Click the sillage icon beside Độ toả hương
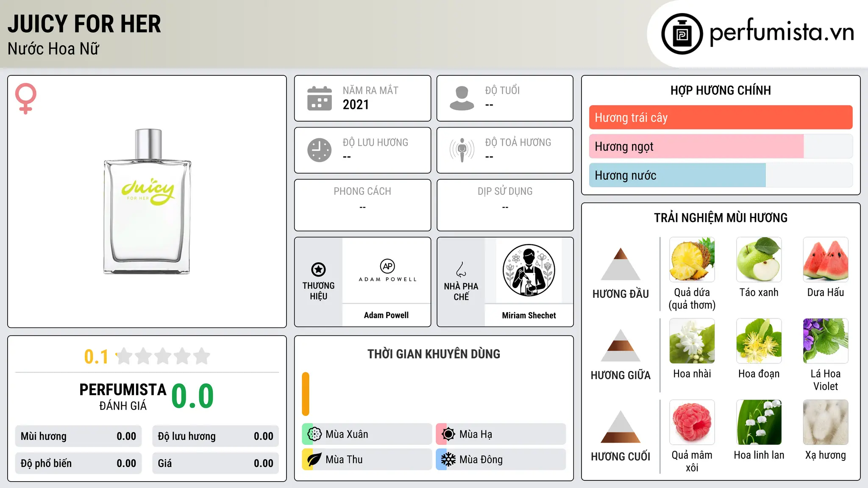Viewport: 868px width, 488px height. pyautogui.click(x=462, y=150)
